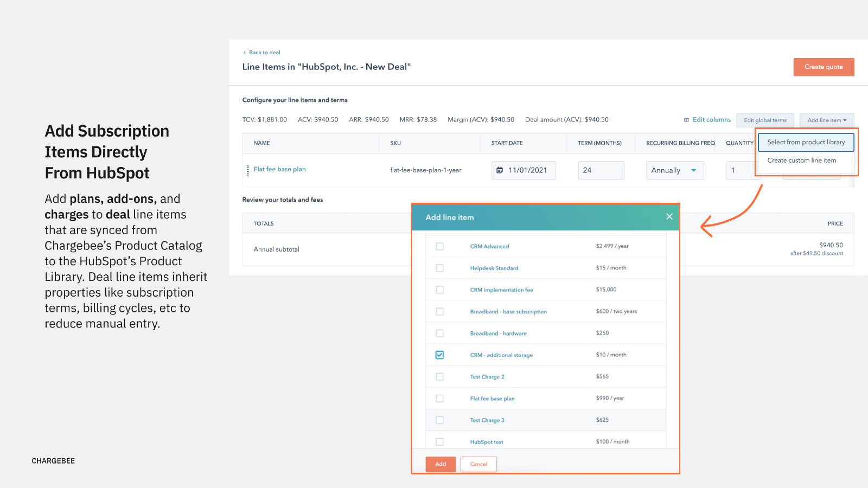868x488 pixels.
Task: Uncheck CRM - additional storage
Action: coord(439,355)
